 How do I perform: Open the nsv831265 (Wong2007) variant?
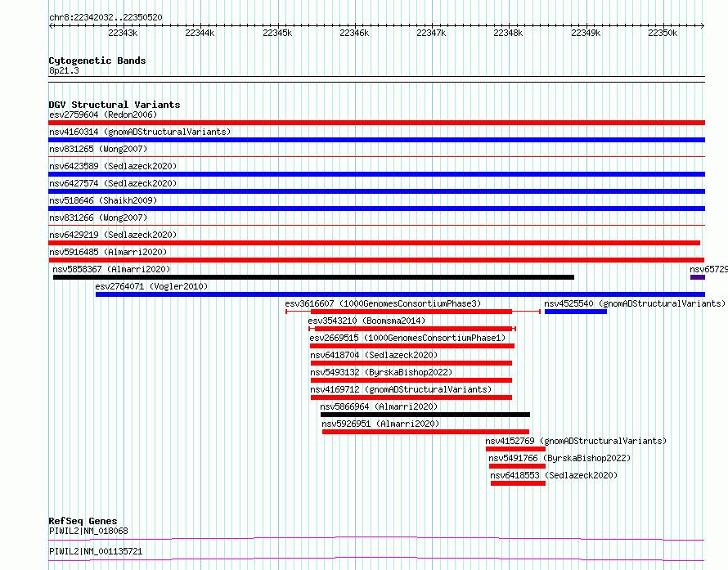click(98, 149)
